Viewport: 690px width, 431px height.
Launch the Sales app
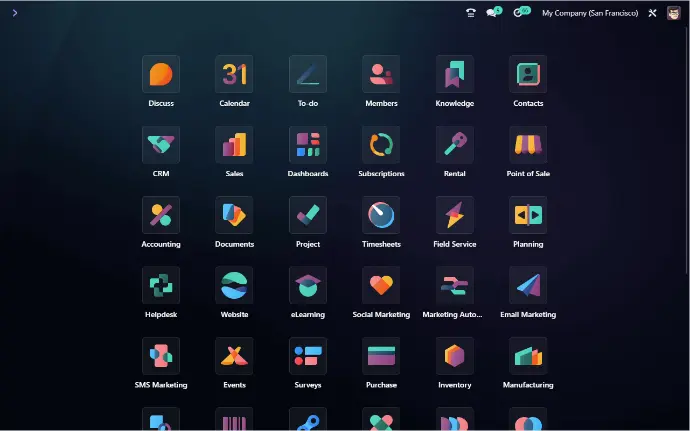234,144
